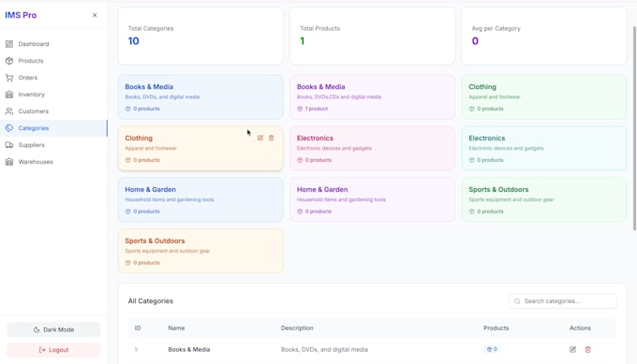Viewport: 637px width, 364px height.
Task: Open the Dashboard page
Action: pos(53,44)
